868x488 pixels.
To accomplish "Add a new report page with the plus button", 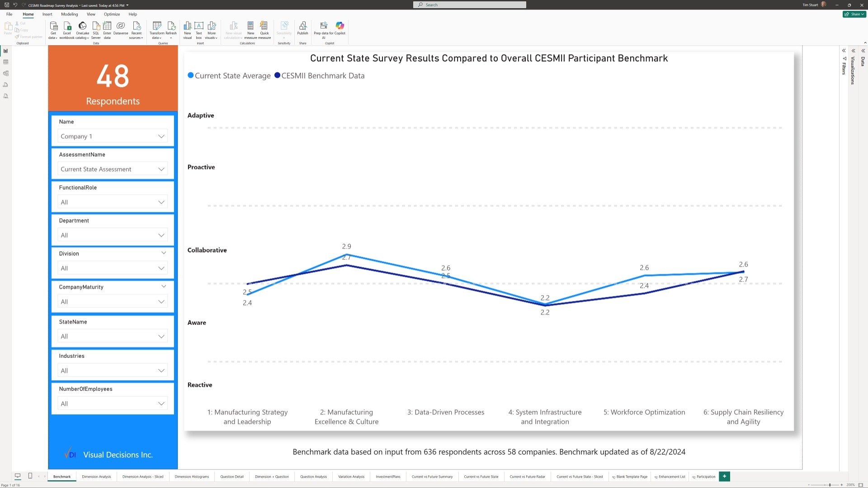I will pyautogui.click(x=724, y=476).
